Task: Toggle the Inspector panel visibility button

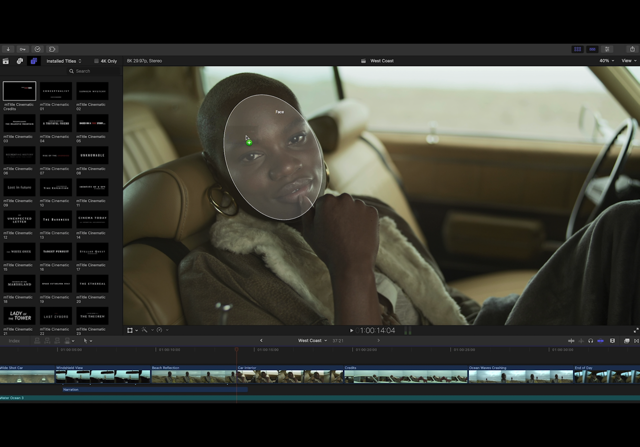Action: tap(607, 49)
